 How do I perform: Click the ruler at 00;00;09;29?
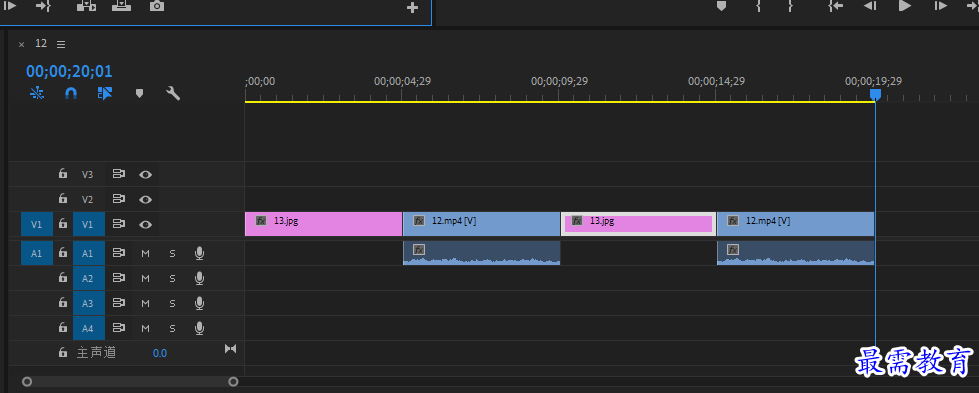tap(559, 81)
